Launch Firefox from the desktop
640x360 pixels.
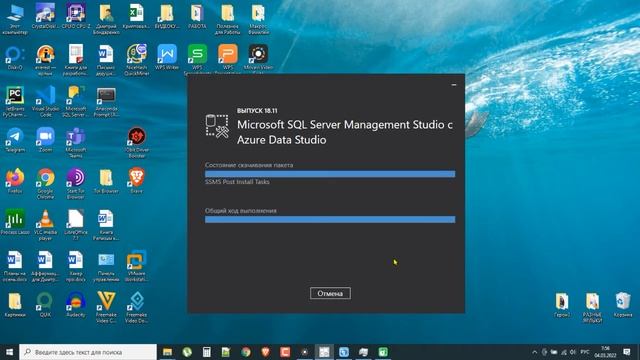[15, 181]
